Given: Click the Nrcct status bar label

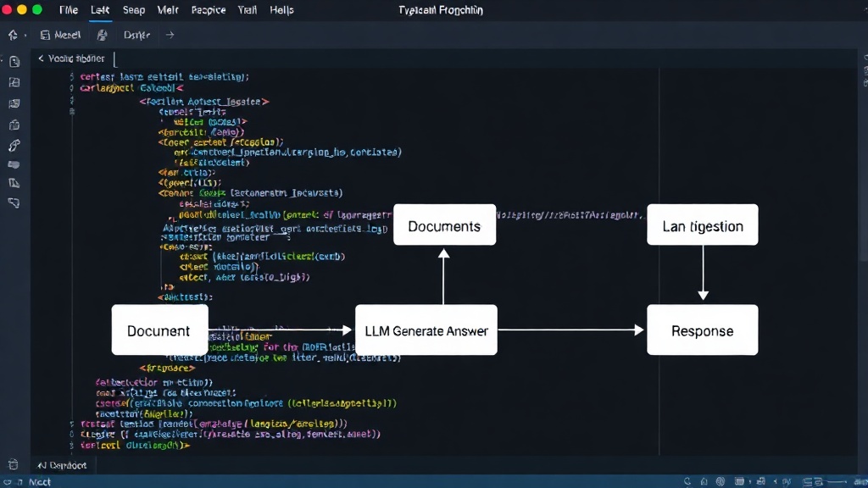Looking at the screenshot, I should tap(40, 482).
